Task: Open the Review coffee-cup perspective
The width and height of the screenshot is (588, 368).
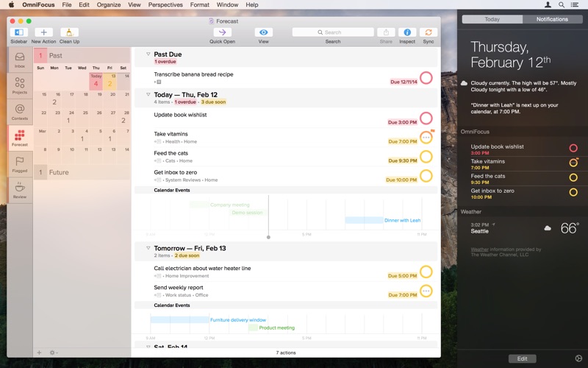Action: 20,191
